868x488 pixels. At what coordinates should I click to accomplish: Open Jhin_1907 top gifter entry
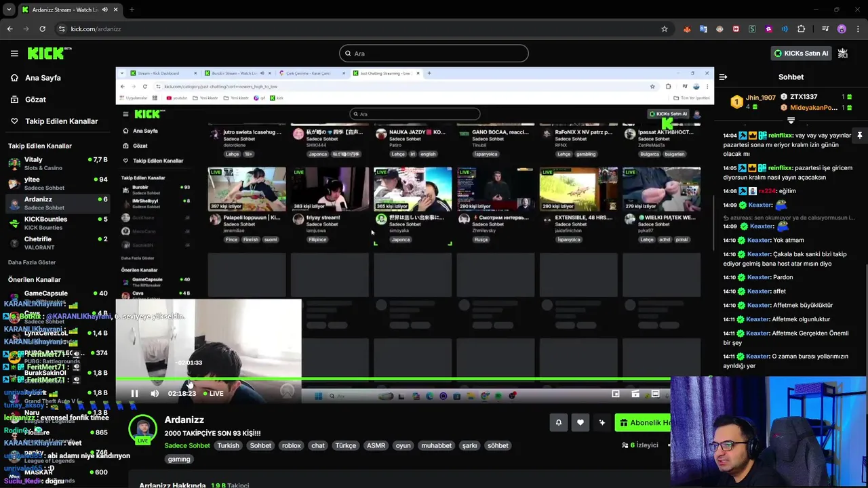(x=753, y=102)
